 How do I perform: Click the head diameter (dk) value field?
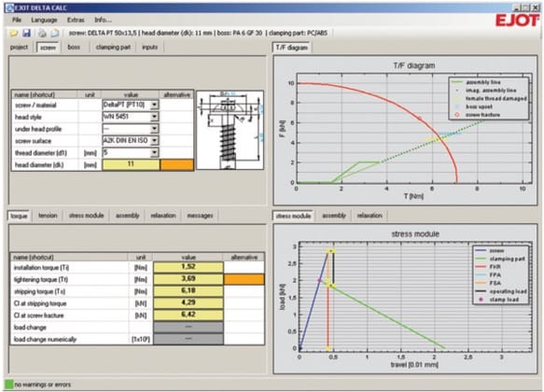point(131,164)
